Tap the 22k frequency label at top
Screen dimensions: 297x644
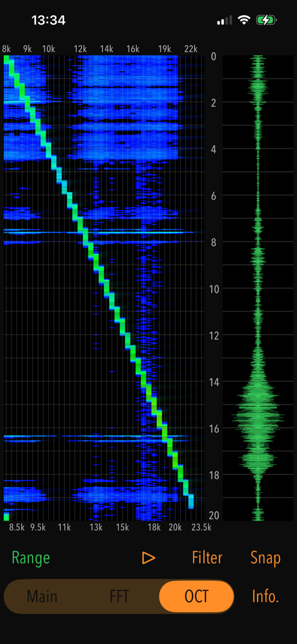[190, 49]
